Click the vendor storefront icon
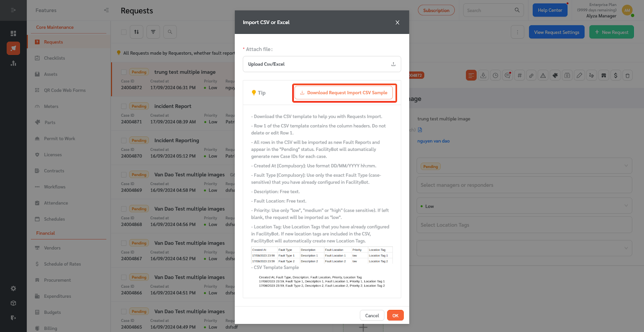 pos(603,75)
